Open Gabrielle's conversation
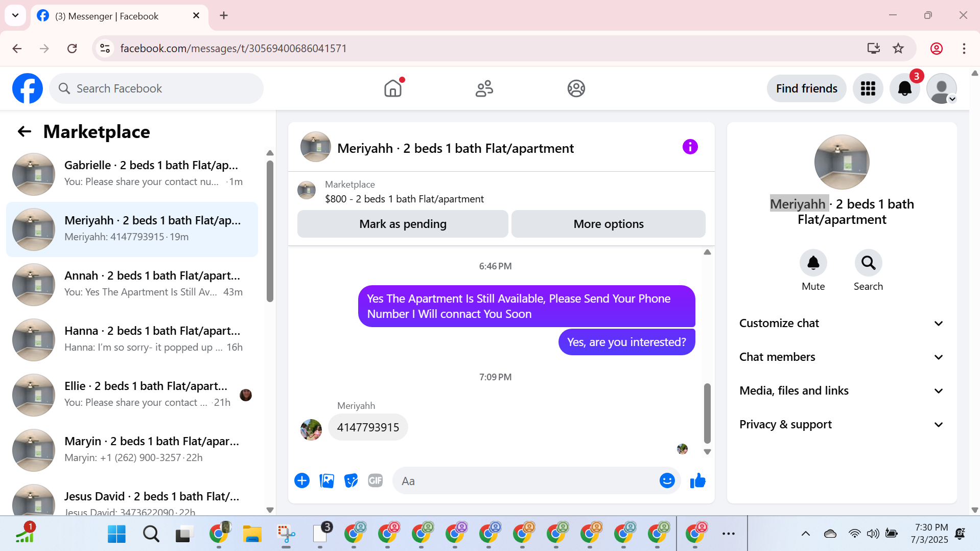 (x=132, y=174)
